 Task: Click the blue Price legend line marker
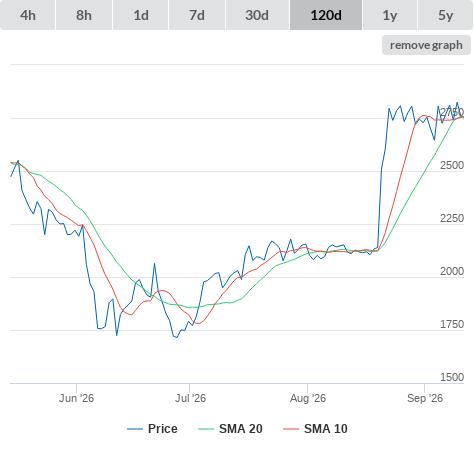pos(135,429)
